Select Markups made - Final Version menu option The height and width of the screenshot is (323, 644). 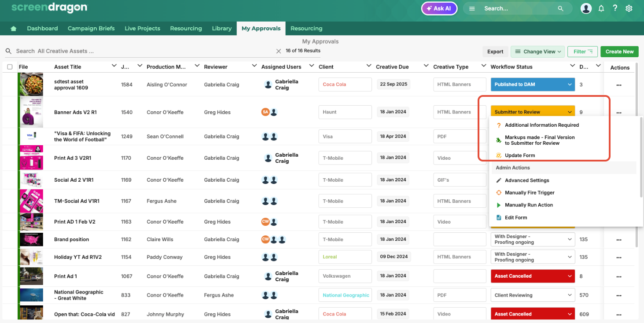[540, 140]
